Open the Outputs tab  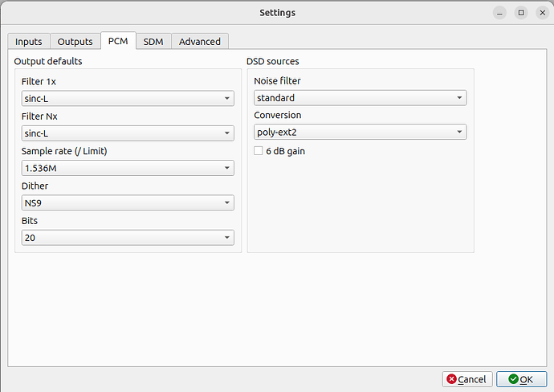[75, 41]
